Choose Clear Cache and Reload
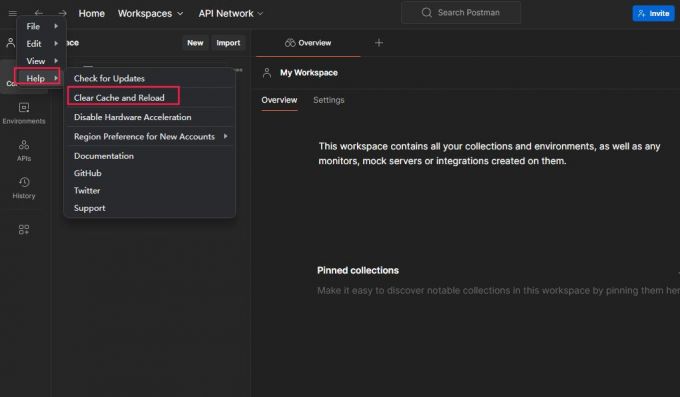 pos(150,98)
